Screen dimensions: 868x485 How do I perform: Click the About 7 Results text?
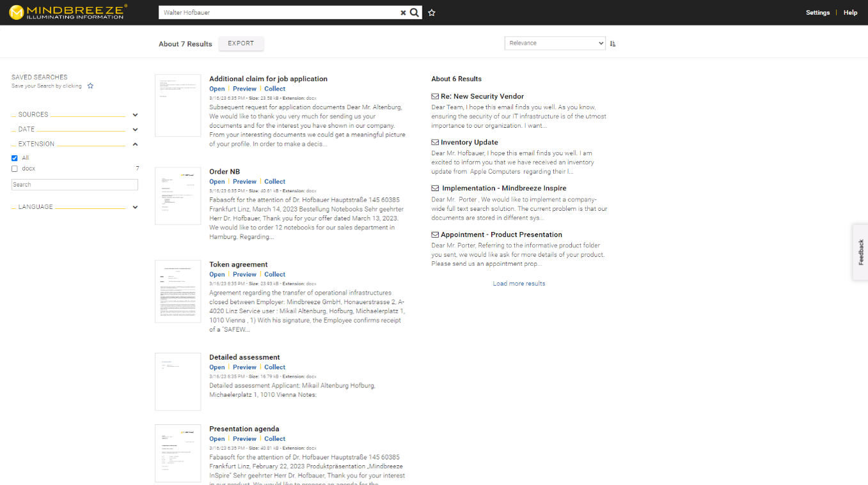(x=185, y=44)
